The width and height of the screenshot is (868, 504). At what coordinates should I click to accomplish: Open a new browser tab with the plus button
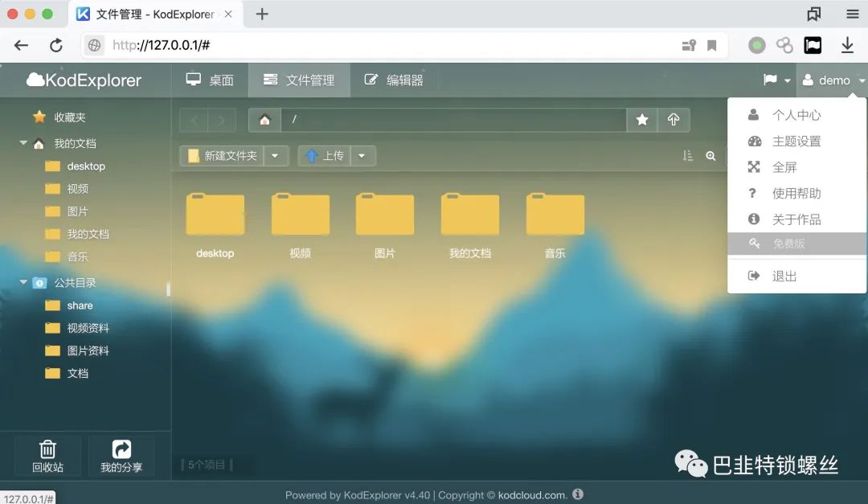[x=262, y=14]
